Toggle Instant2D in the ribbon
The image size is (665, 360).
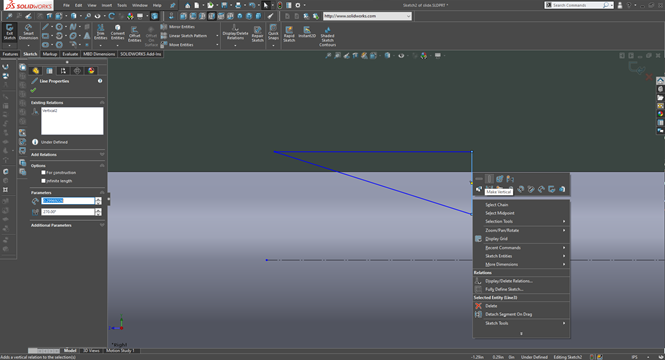[x=307, y=32]
